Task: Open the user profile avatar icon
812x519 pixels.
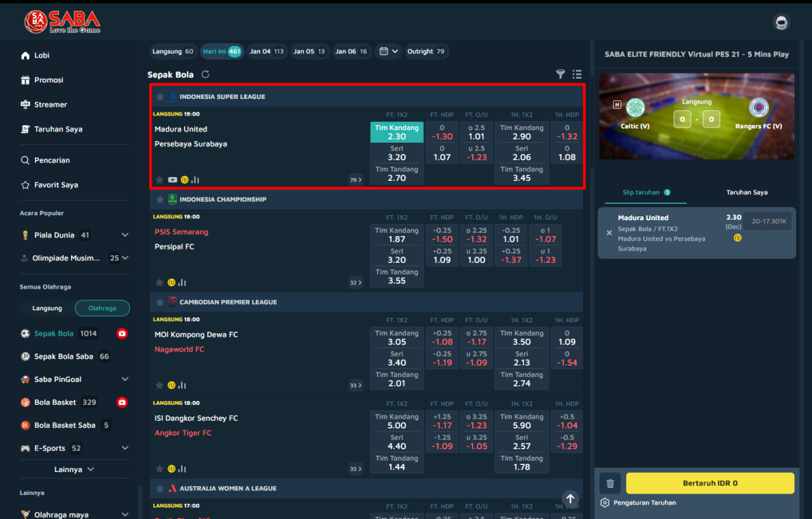Action: pos(781,23)
